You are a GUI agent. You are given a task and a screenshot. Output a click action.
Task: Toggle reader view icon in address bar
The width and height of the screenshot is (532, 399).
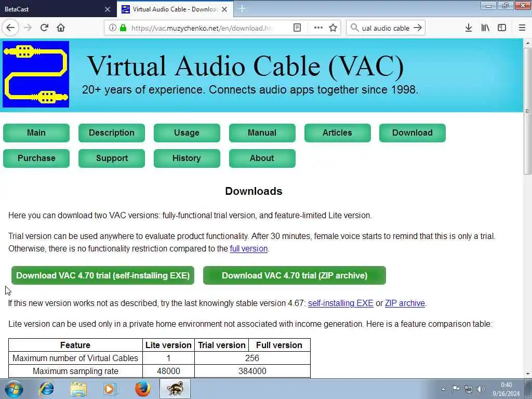297,28
